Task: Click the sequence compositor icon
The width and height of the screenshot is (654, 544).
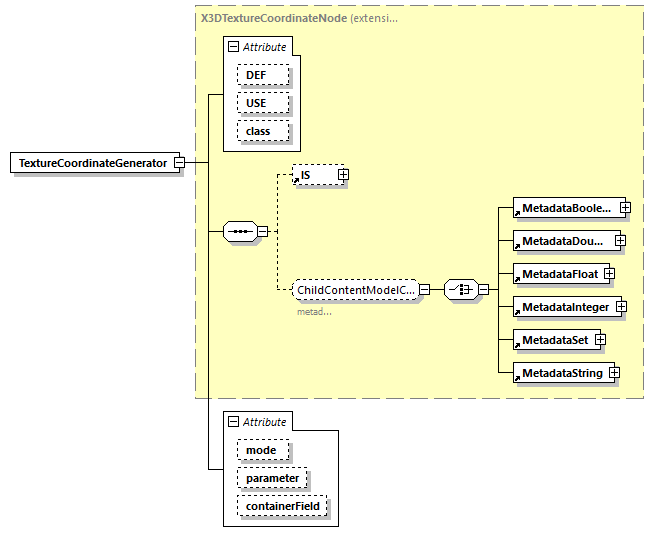Action: (239, 231)
